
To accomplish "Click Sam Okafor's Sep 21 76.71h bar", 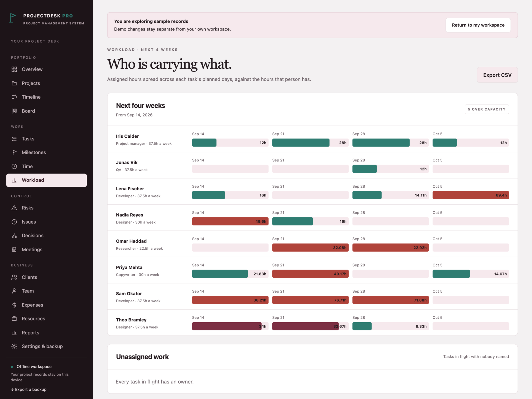I will (x=310, y=300).
